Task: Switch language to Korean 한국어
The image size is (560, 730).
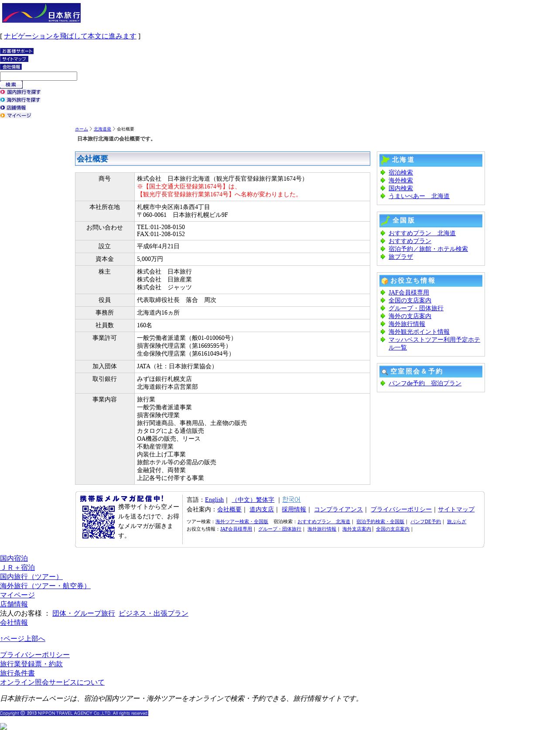Action: pos(291,500)
